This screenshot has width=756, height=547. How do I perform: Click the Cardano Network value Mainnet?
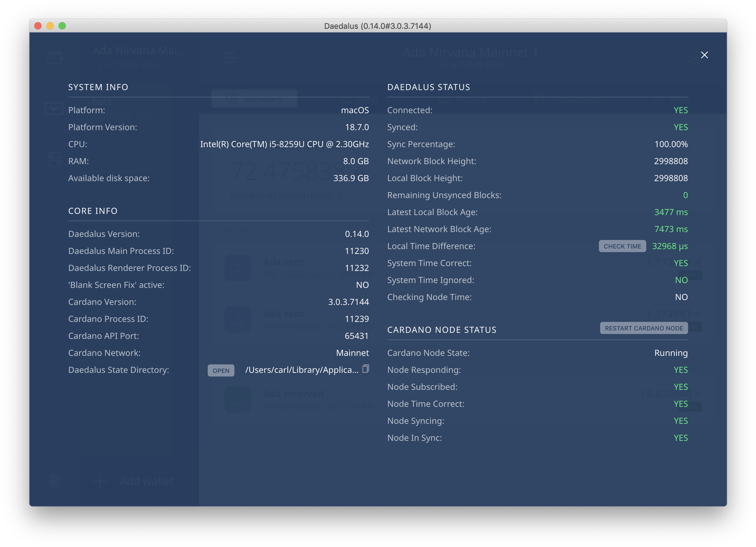coord(352,353)
